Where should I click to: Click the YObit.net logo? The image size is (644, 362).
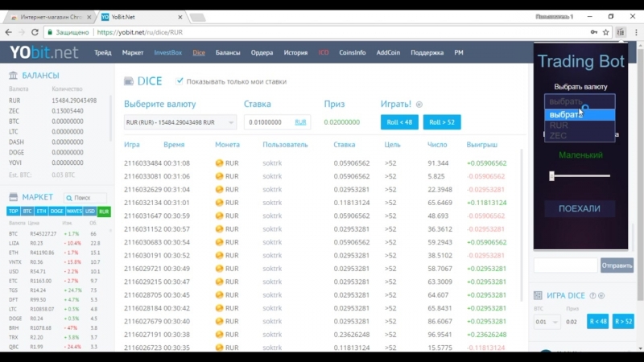pos(43,52)
